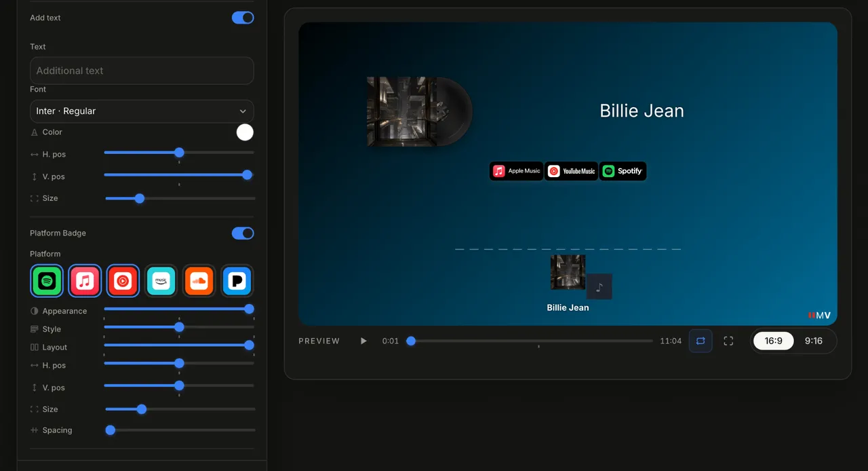The image size is (868, 471).
Task: Adjust the Platform Badge V. pos slider
Action: 179,385
